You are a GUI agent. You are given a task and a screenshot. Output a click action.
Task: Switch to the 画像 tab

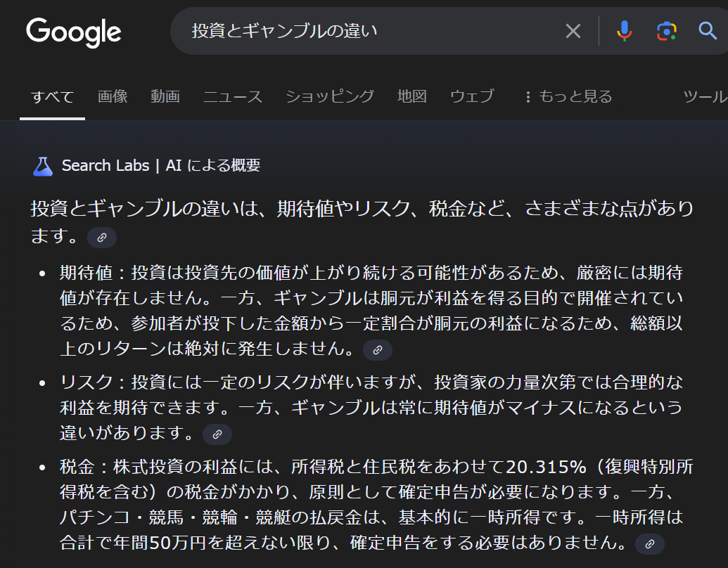113,97
